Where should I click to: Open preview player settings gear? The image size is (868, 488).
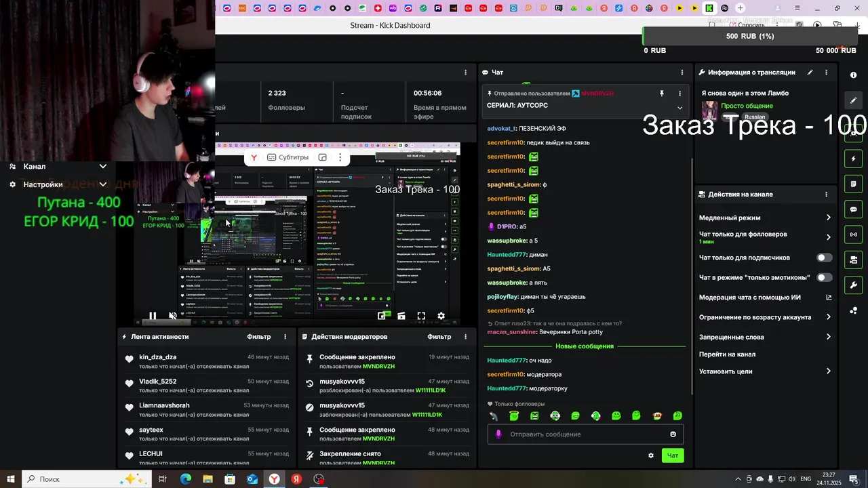pos(441,316)
